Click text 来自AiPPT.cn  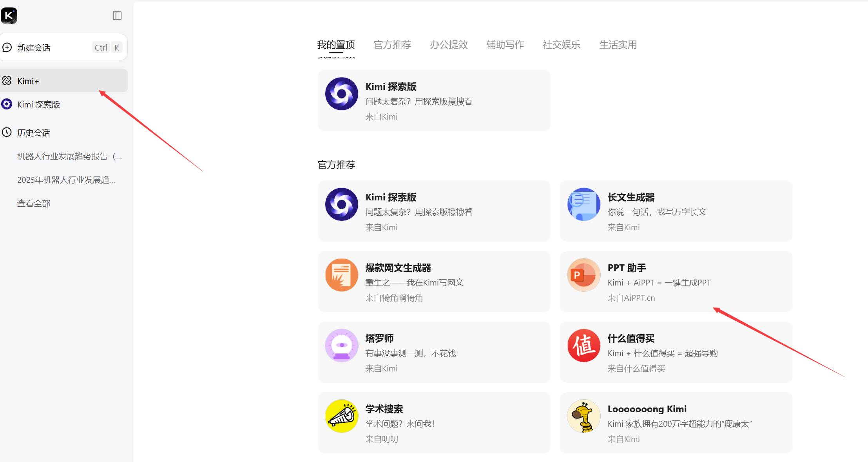[x=631, y=298]
